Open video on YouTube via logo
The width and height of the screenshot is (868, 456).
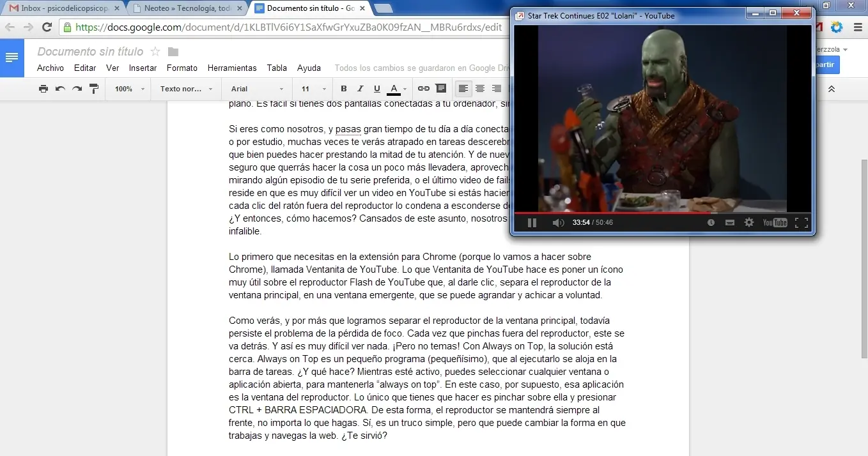point(775,222)
